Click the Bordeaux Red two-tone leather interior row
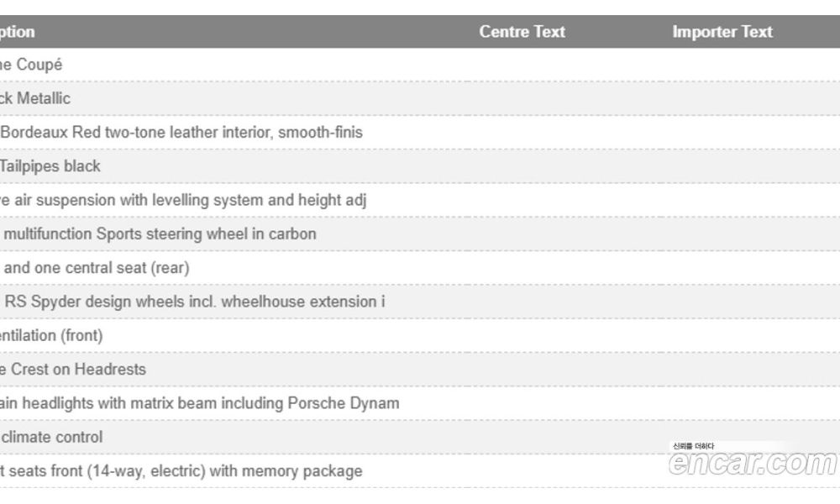This screenshot has height=504, width=840. [x=182, y=132]
